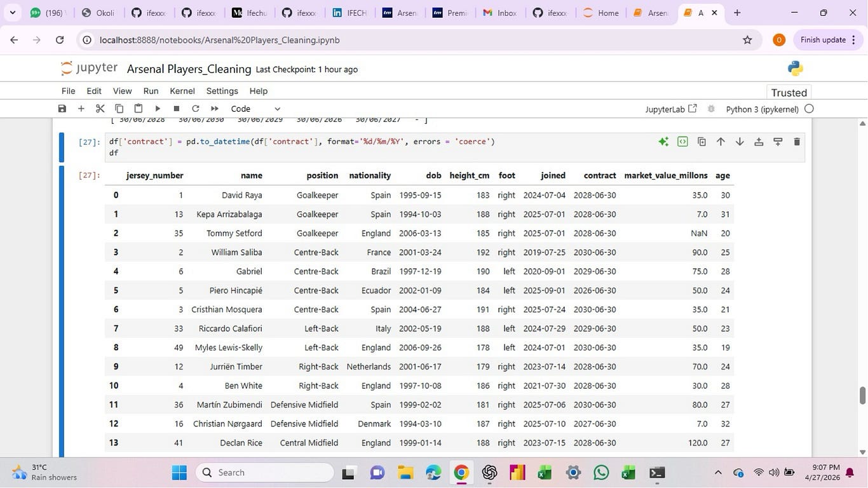Switch to the IFECH LinkedIn tab

pyautogui.click(x=349, y=13)
